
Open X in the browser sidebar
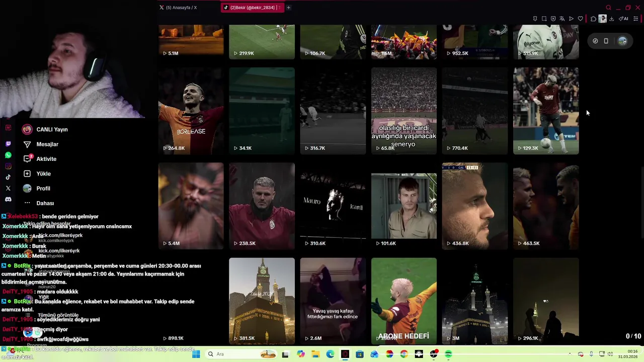click(x=8, y=188)
